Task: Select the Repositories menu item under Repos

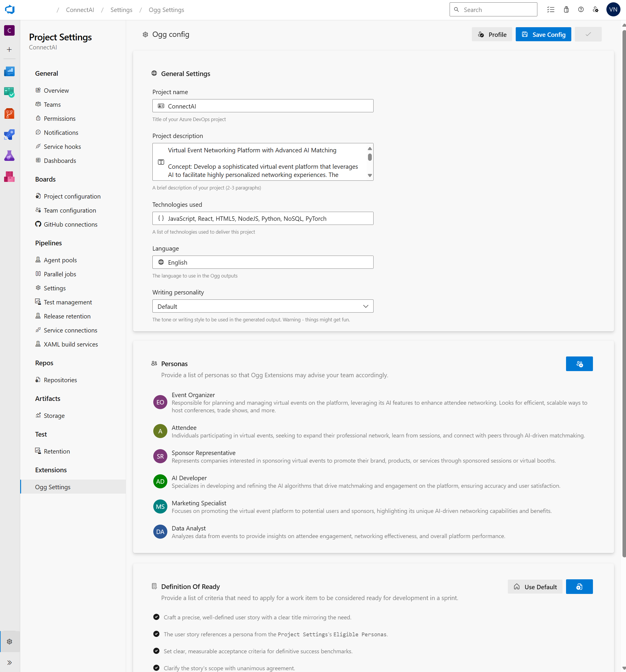Action: click(x=61, y=379)
